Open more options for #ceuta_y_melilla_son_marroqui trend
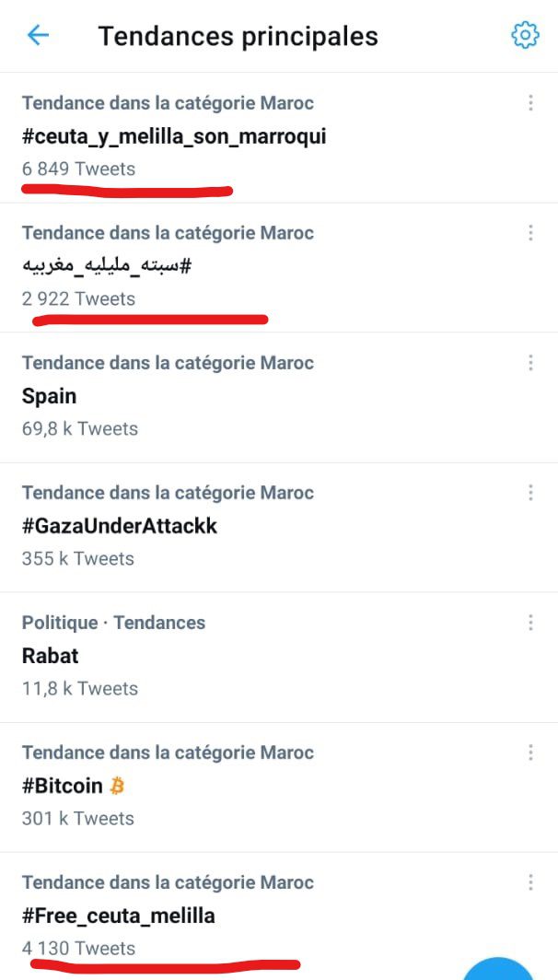This screenshot has width=558, height=980. pos(530,103)
